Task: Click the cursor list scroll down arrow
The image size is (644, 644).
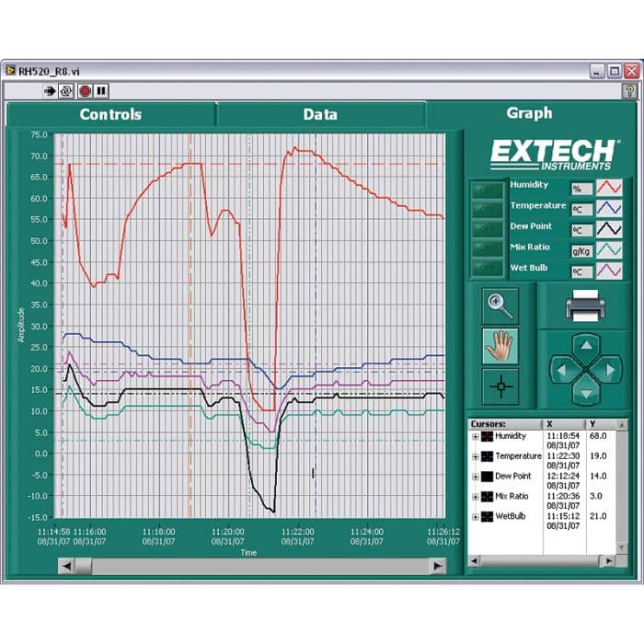Action: pyautogui.click(x=622, y=548)
